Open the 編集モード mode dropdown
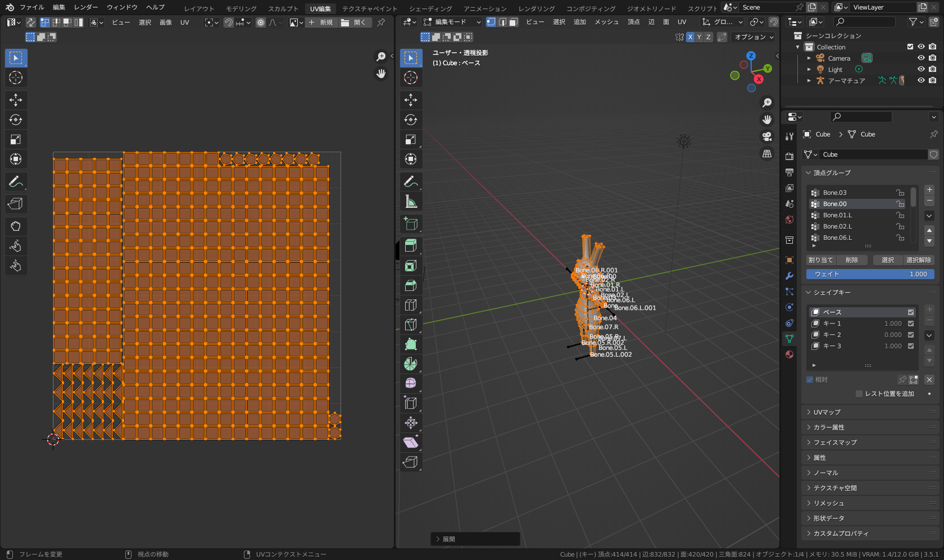944x560 pixels. tap(452, 22)
